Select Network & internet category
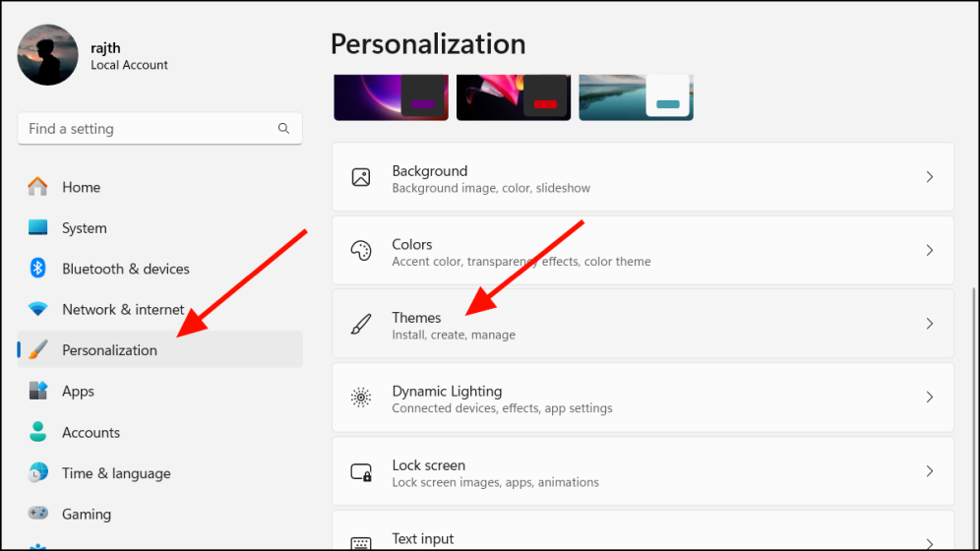 [160, 309]
